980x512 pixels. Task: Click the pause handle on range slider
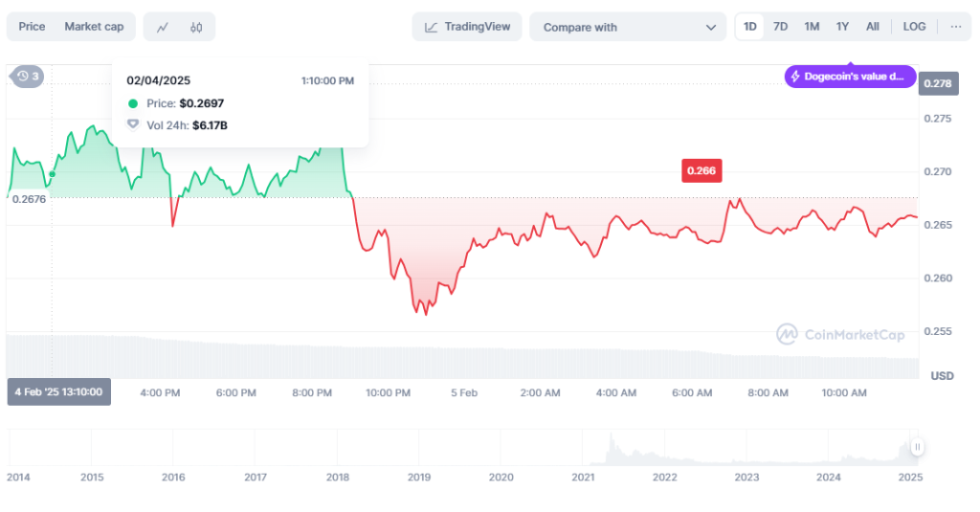[917, 447]
